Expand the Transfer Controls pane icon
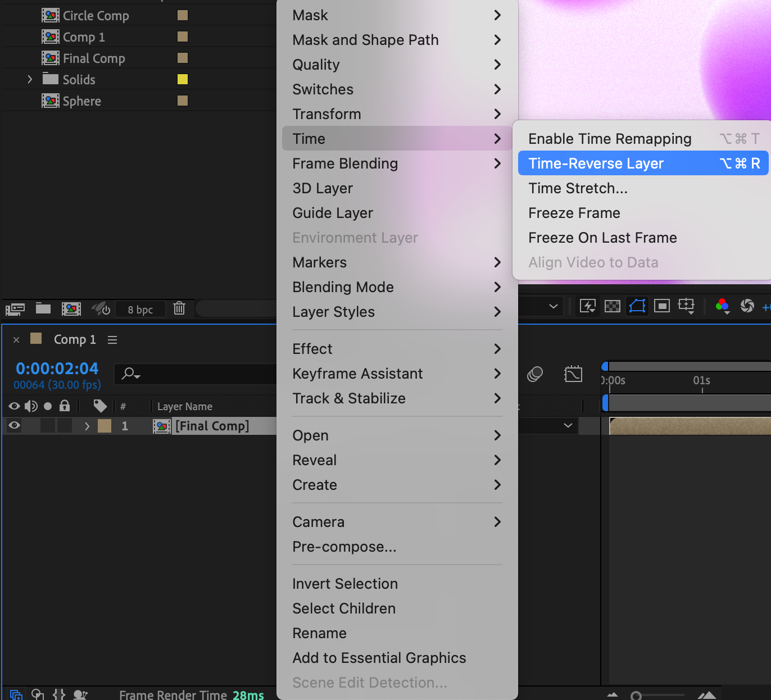 pos(38,694)
